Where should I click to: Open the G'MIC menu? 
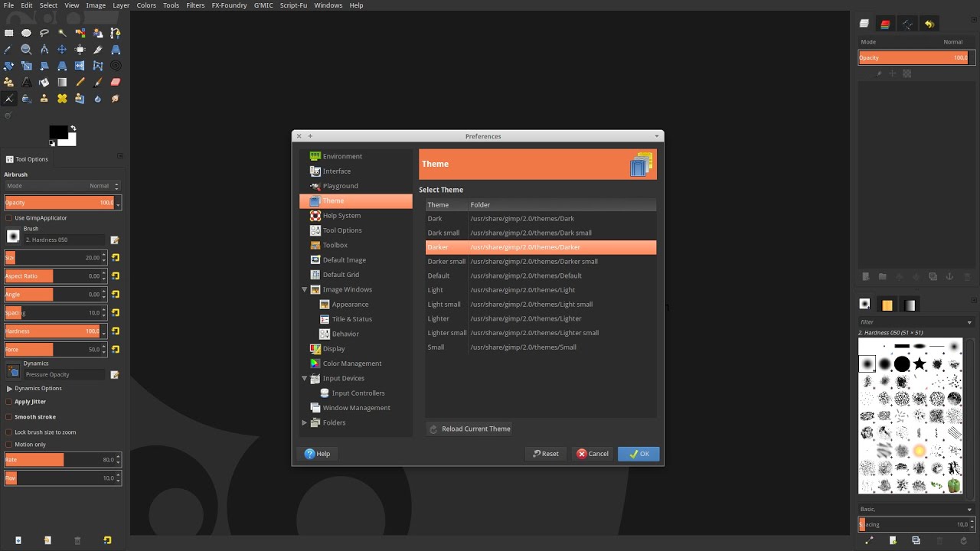(x=263, y=5)
